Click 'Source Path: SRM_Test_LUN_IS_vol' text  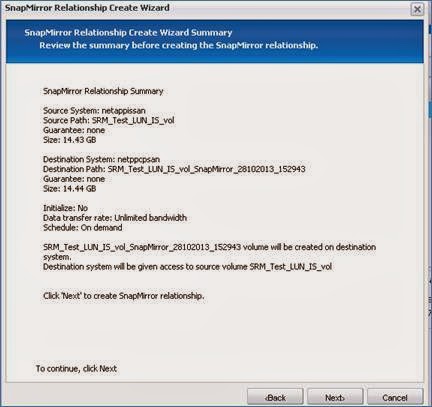pyautogui.click(x=109, y=120)
